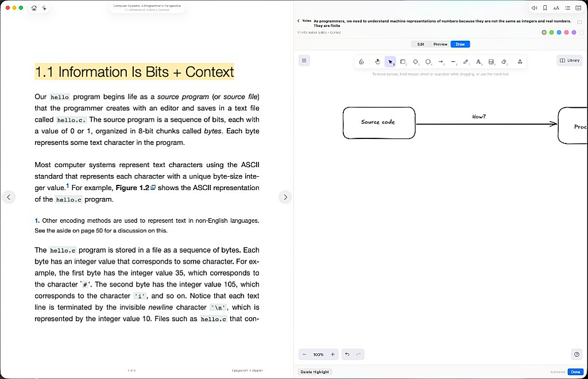Select the Diamond shape tool
The height and width of the screenshot is (379, 588).
pos(416,62)
